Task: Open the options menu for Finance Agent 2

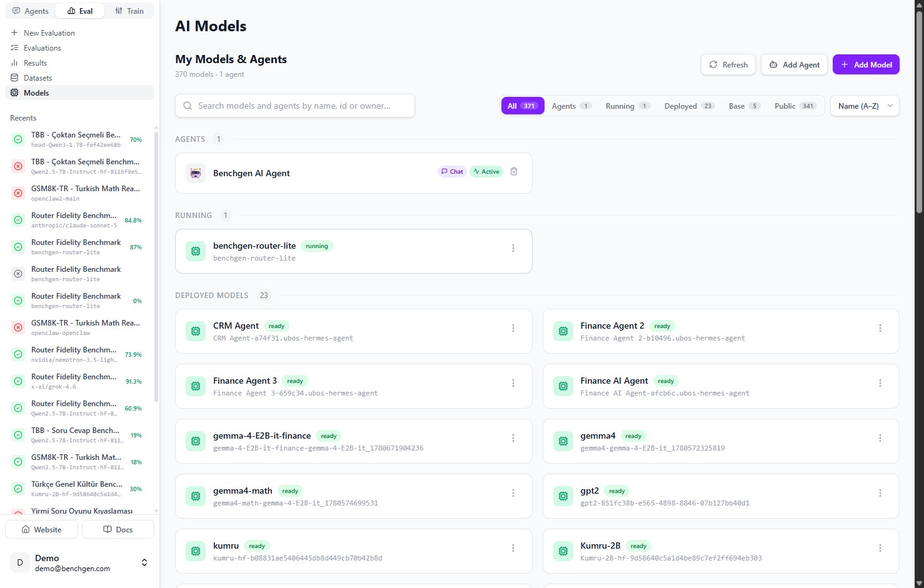Action: (880, 328)
